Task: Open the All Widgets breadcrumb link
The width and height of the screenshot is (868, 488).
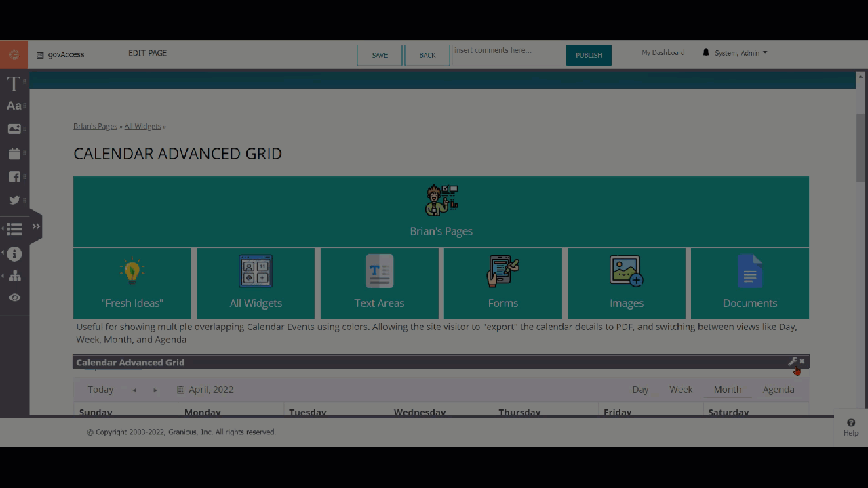Action: 142,127
